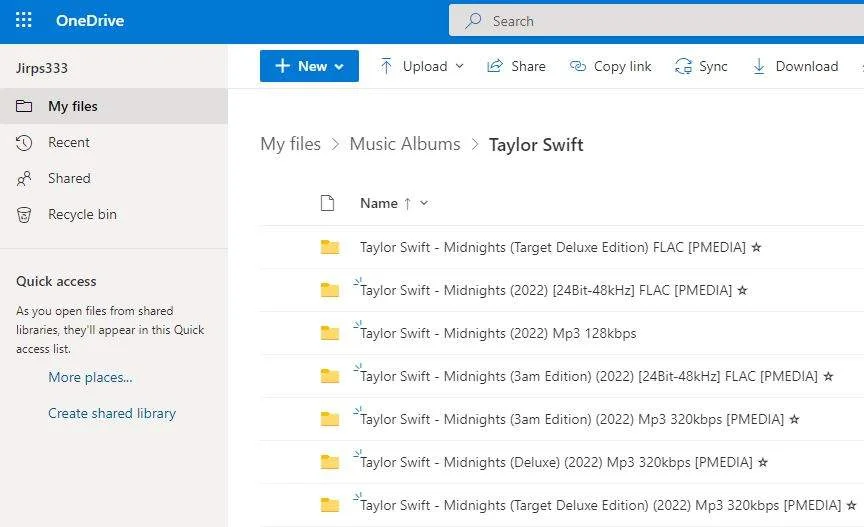Click the Shared people icon
The image size is (864, 527).
click(24, 179)
